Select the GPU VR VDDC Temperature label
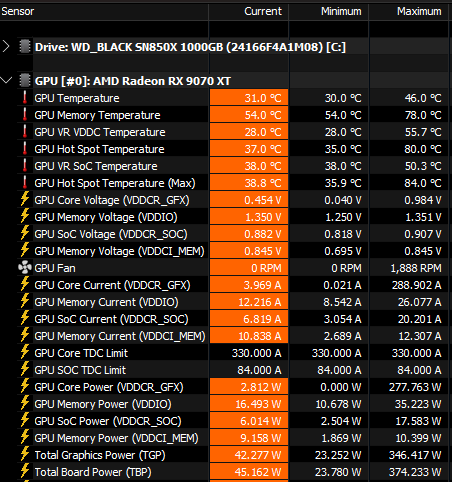The width and height of the screenshot is (452, 482). [x=100, y=132]
